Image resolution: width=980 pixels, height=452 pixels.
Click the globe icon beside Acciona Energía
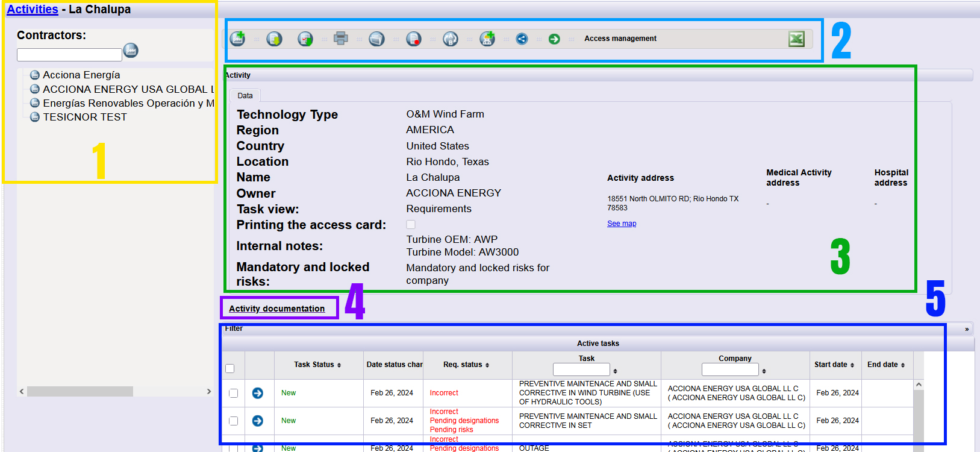coord(35,75)
